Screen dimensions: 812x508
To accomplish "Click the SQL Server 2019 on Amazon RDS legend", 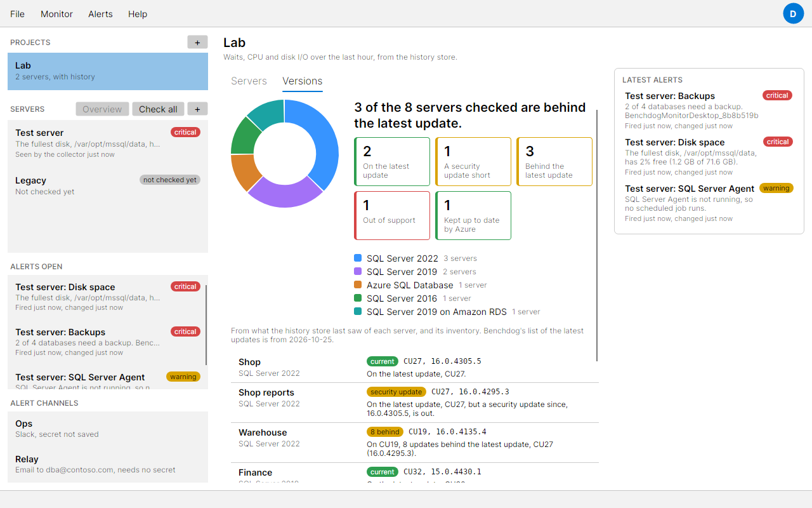I will point(447,312).
